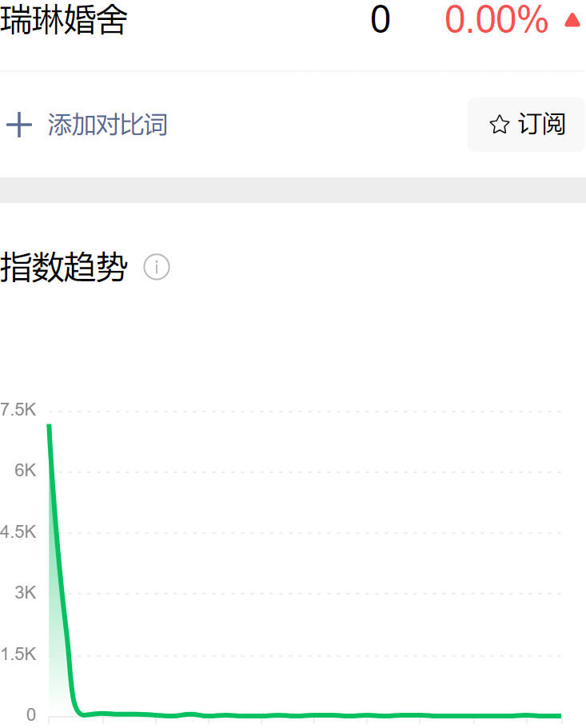This screenshot has width=586, height=728.
Task: Select the keyword 瑞琳婚舍
Action: (x=64, y=19)
